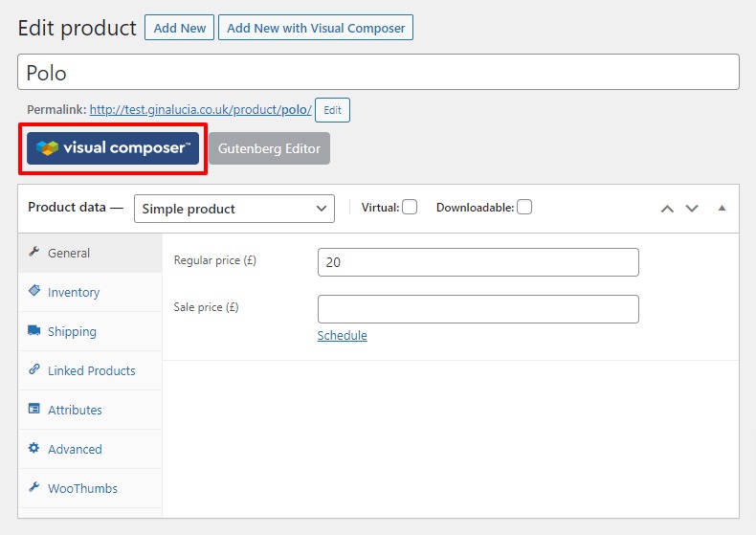Click the Sale price input field
Viewport: 756px width, 535px height.
[478, 309]
